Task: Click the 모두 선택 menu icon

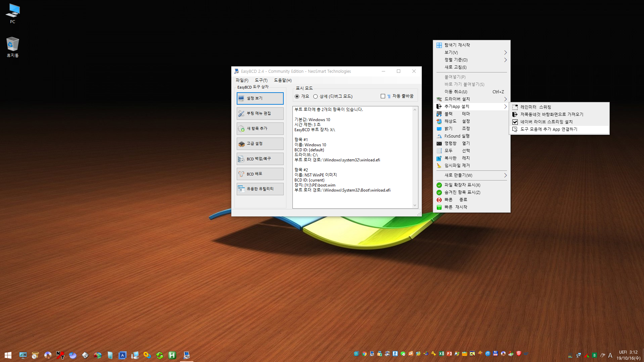Action: pyautogui.click(x=439, y=151)
